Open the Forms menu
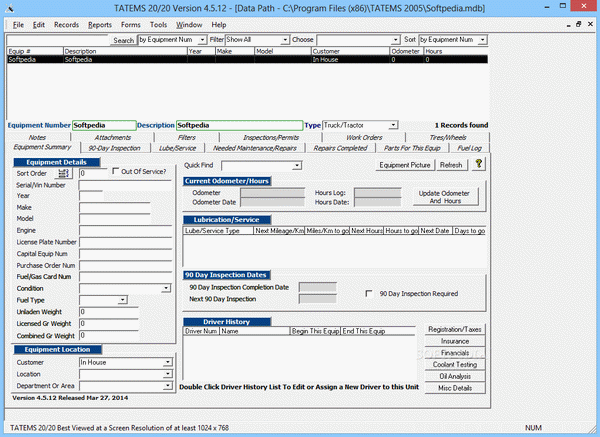The height and width of the screenshot is (437, 600). click(x=131, y=25)
